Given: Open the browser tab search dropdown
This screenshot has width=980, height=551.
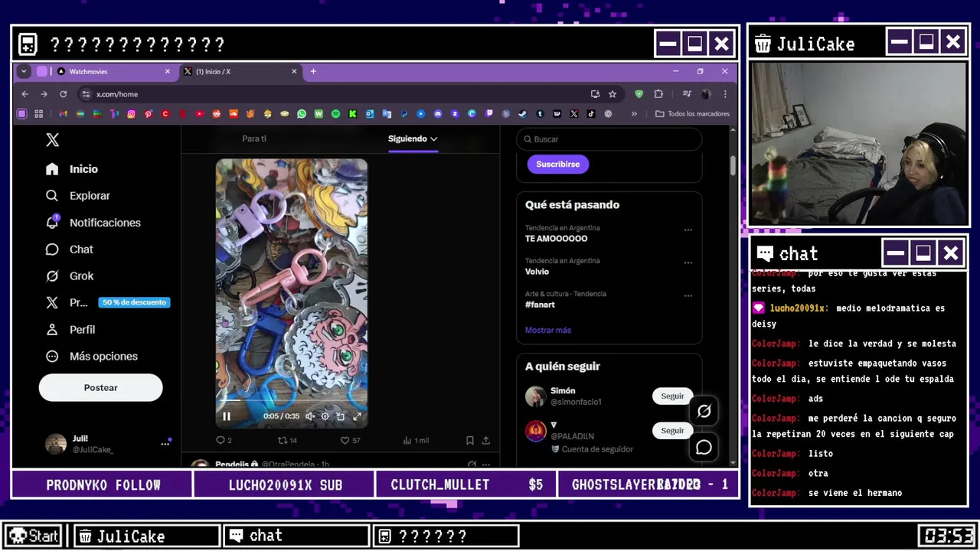Looking at the screenshot, I should [24, 71].
